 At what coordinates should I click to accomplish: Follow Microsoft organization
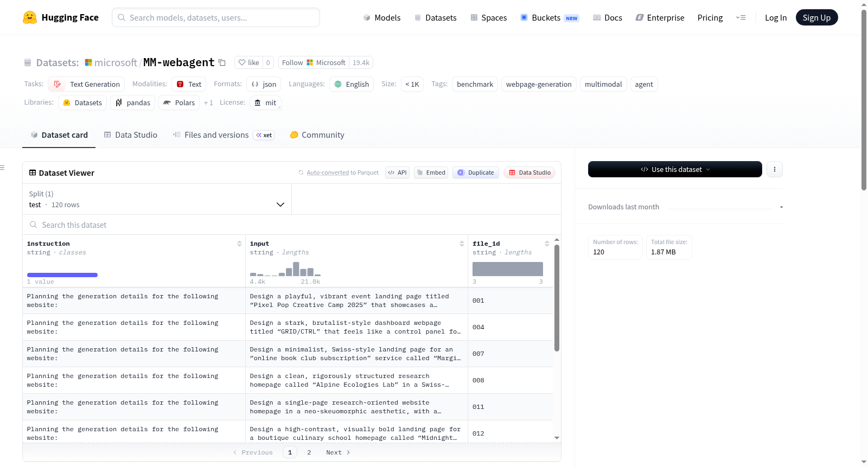point(314,62)
